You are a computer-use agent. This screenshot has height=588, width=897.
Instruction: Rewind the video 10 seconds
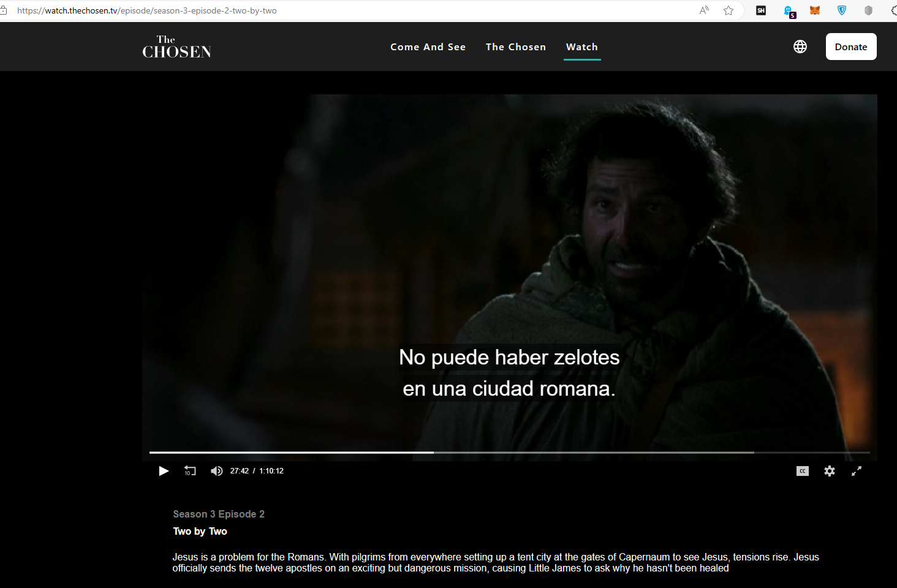pyautogui.click(x=190, y=471)
